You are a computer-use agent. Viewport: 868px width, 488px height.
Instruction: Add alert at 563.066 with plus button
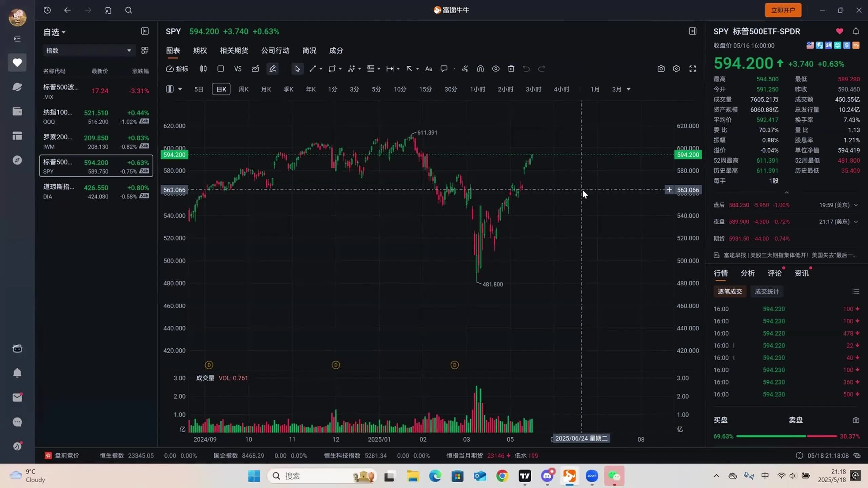(x=669, y=190)
